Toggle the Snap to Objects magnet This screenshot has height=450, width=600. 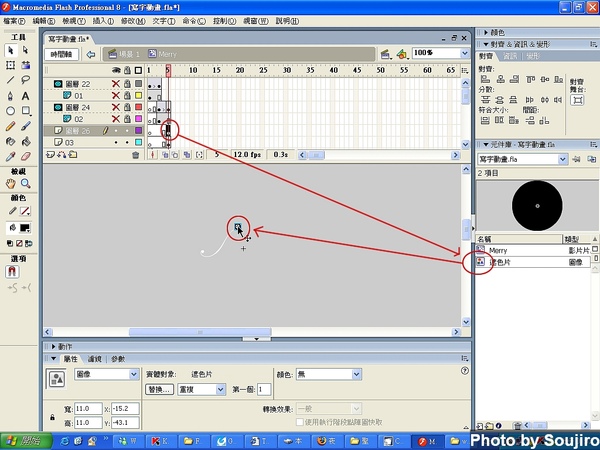(12, 272)
